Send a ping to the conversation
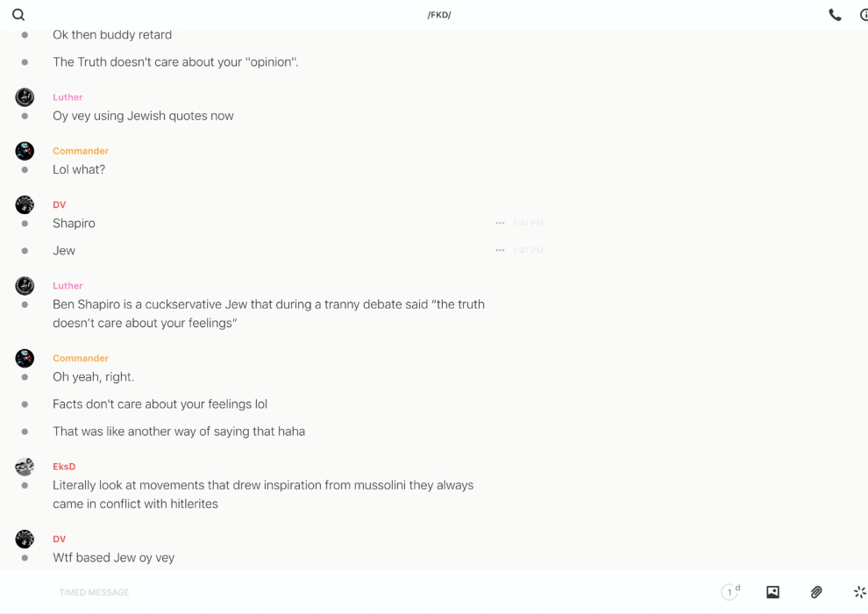The image size is (868, 614). [859, 592]
